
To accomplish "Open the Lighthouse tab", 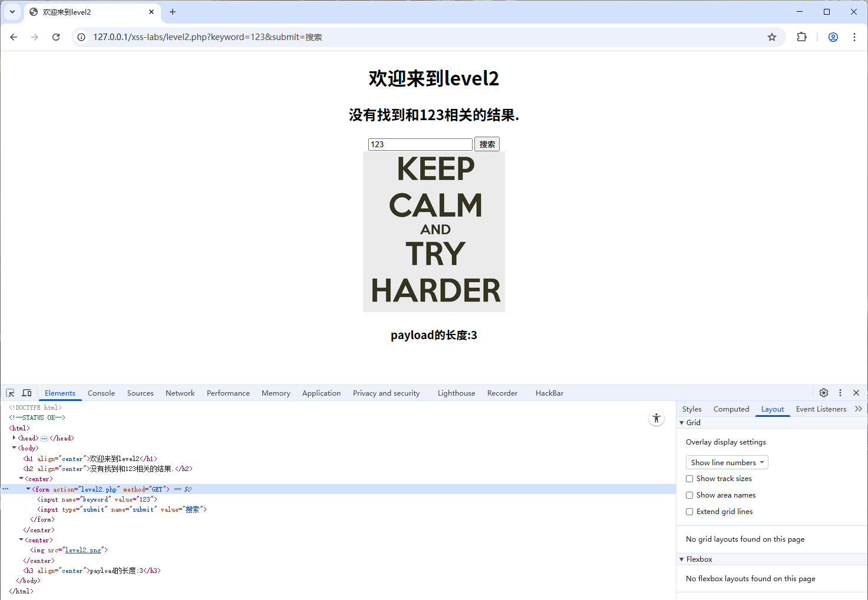I will coord(456,393).
